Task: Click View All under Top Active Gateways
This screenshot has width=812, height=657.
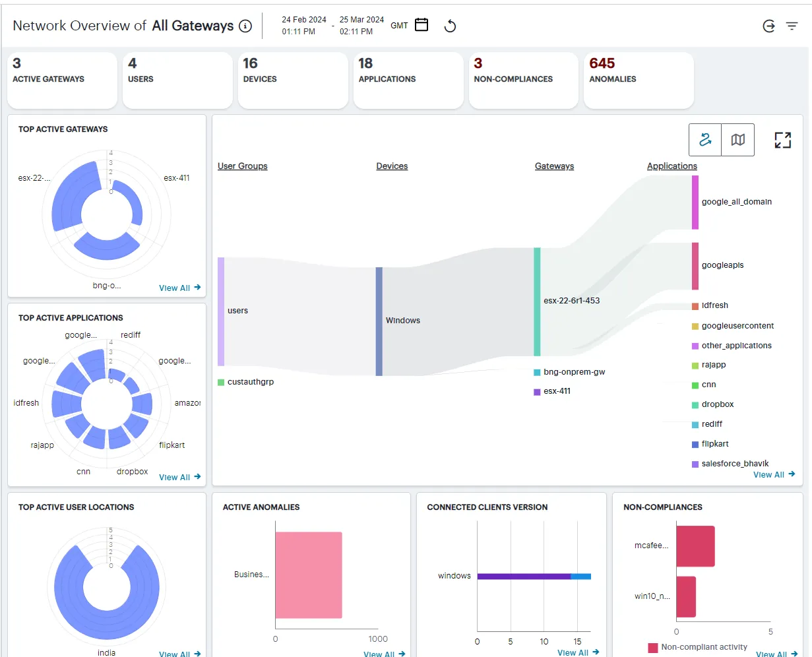Action: tap(179, 288)
